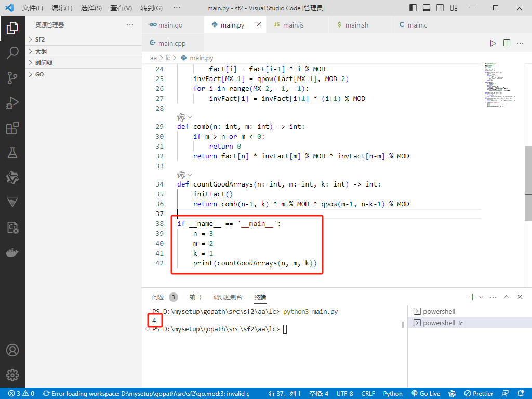
Task: Change UTF-8 encoding setting
Action: (x=345, y=394)
